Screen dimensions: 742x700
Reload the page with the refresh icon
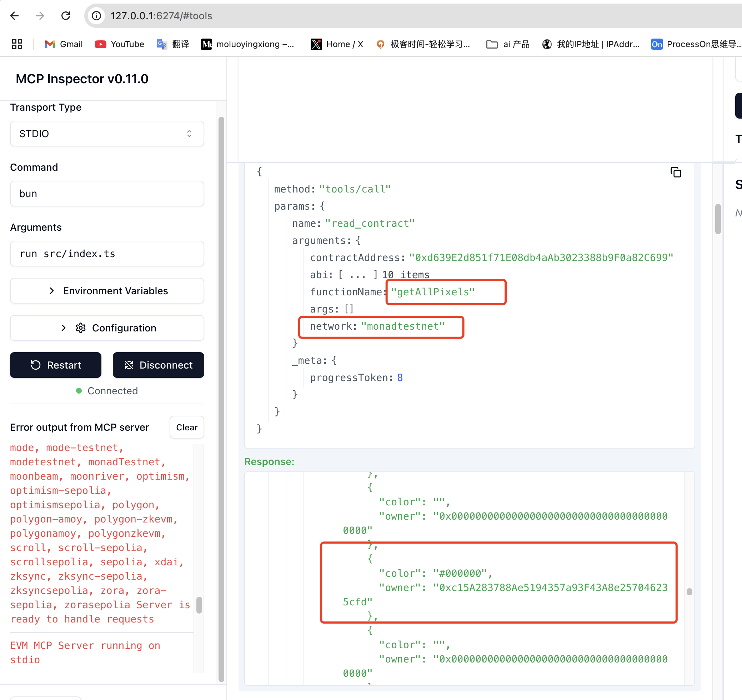66,16
